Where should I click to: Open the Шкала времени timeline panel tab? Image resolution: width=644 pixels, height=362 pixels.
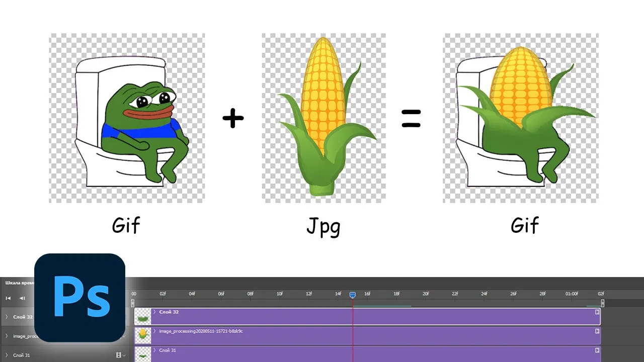pyautogui.click(x=19, y=283)
